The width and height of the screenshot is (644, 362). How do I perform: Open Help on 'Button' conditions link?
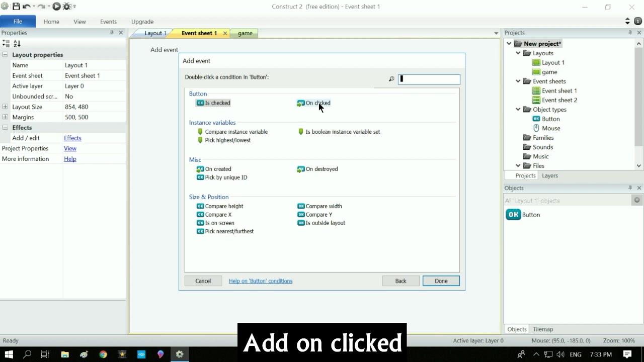(x=261, y=281)
